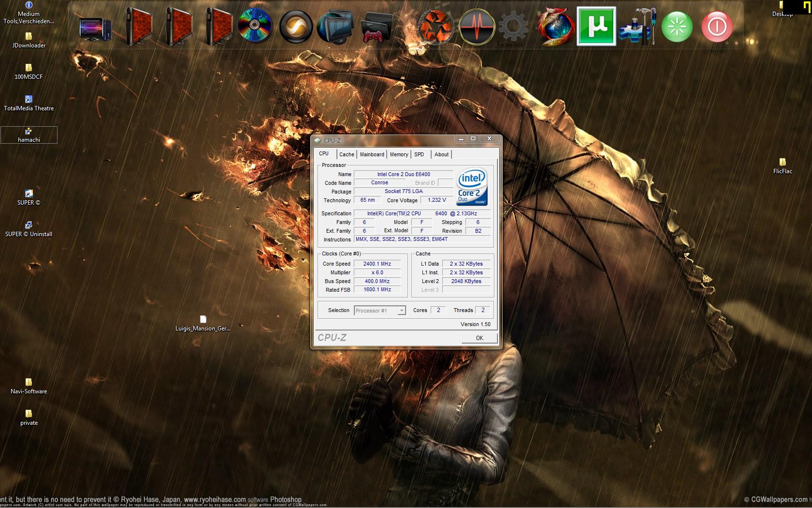The image size is (812, 508).
Task: Close the CPU-Z window
Action: pos(489,139)
